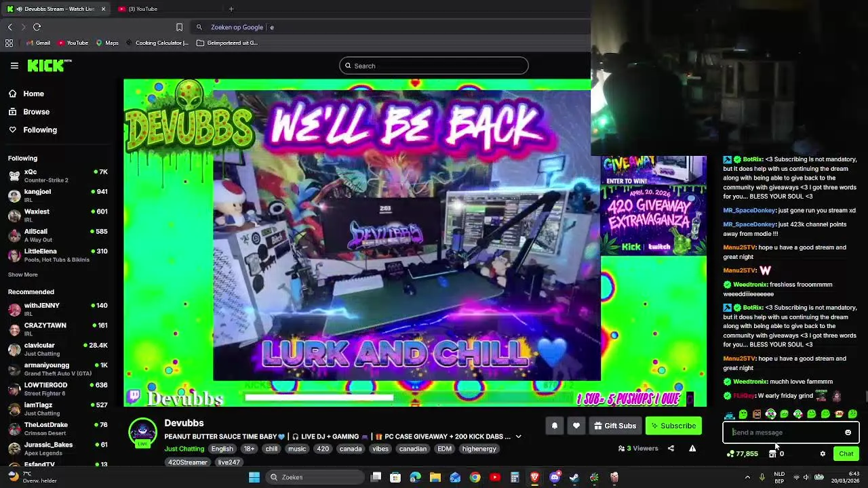Toggle notification bell for Devubbs
This screenshot has width=868, height=488.
554,426
